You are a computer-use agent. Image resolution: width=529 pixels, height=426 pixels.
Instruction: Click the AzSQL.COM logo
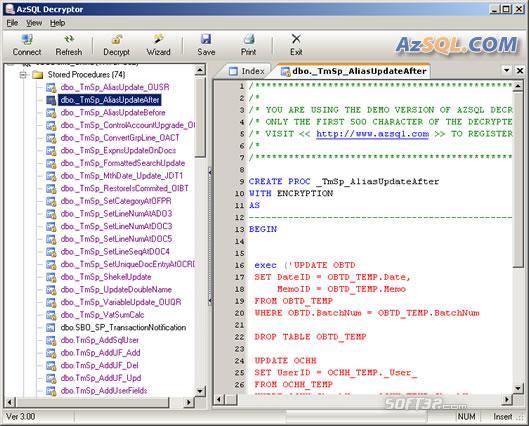(456, 45)
